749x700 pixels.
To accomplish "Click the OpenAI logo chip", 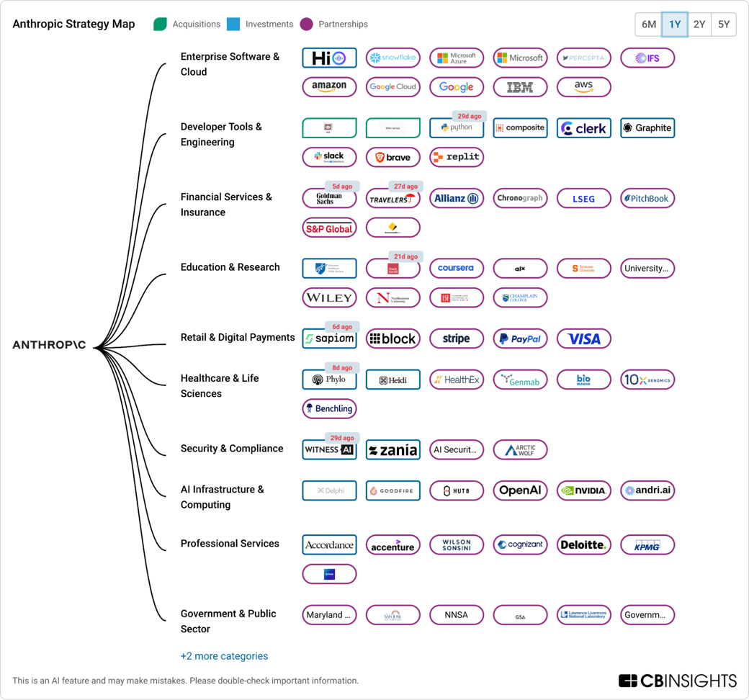I will tap(520, 490).
